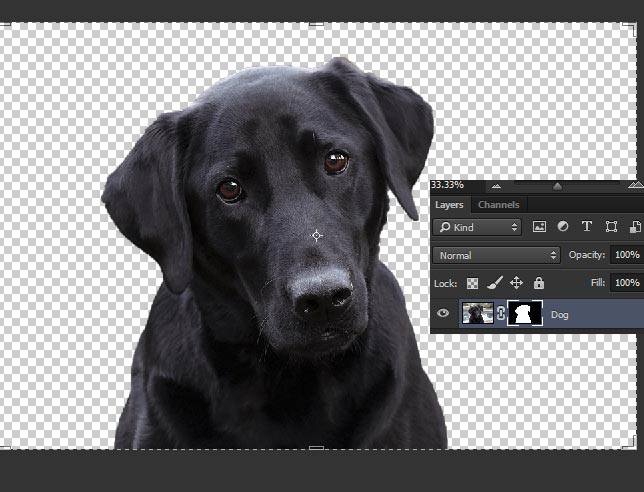This screenshot has width=644, height=492.
Task: Click the navigator zoom slider handle
Action: (x=557, y=186)
